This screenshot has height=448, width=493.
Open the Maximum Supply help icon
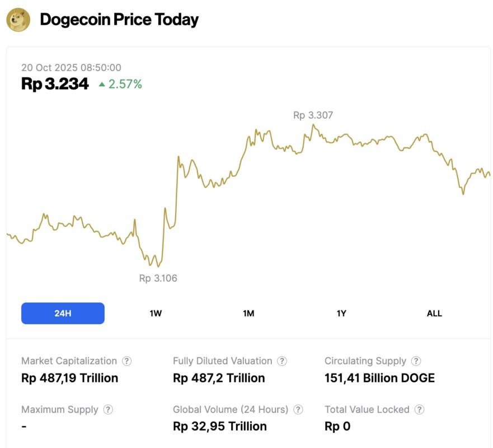[108, 409]
